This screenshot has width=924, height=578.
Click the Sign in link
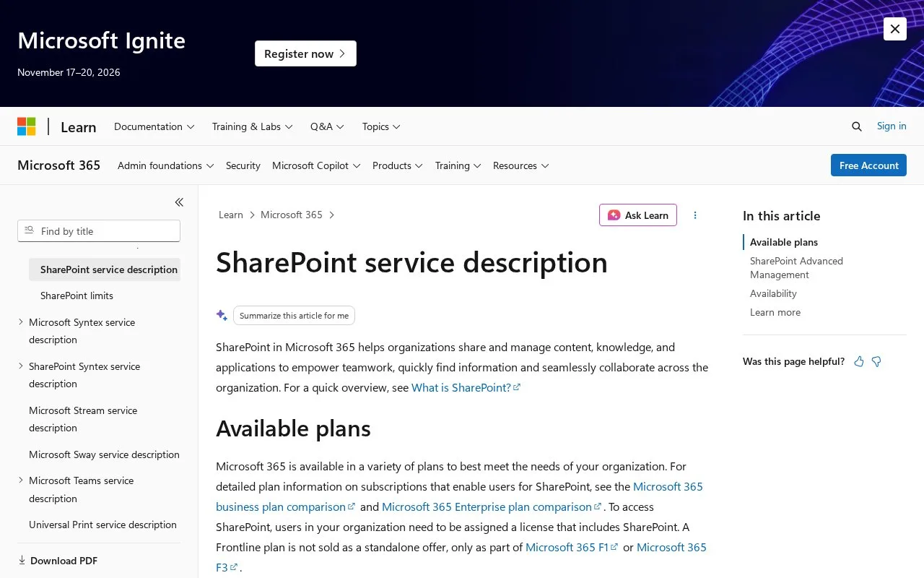[892, 126]
